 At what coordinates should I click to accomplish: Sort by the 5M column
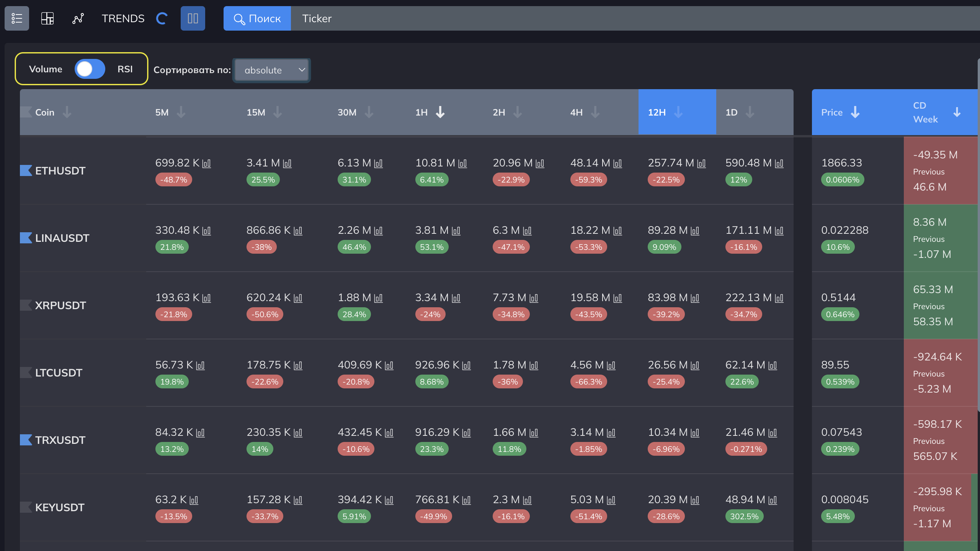pyautogui.click(x=181, y=112)
